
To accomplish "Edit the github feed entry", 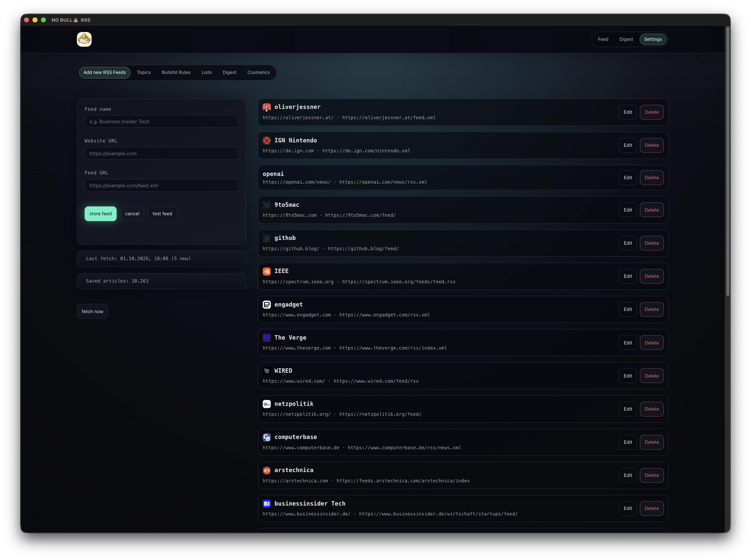I will click(628, 243).
